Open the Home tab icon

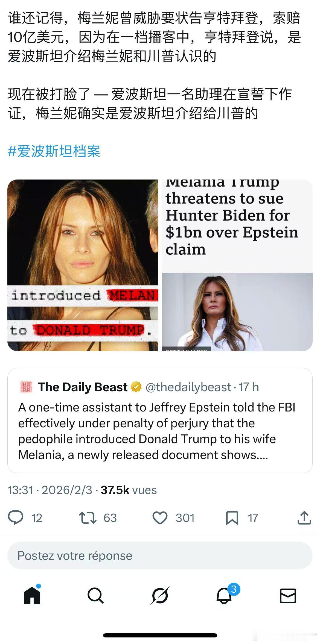click(32, 595)
